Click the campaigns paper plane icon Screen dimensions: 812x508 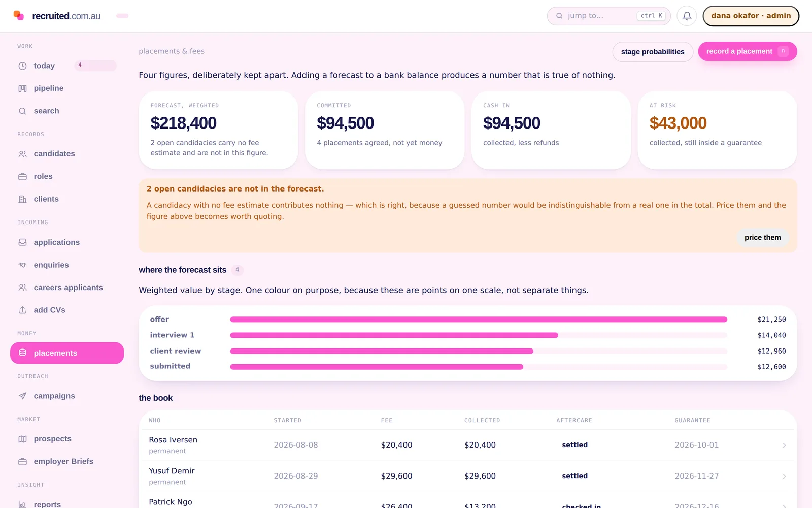coord(22,396)
